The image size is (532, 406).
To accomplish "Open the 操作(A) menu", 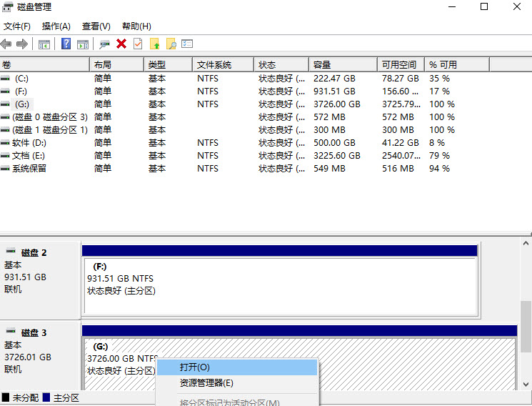I will point(56,26).
